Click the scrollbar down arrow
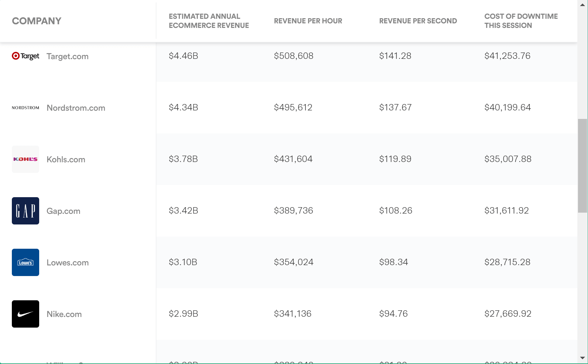Screen dimensions: 588x364 pos(583,358)
